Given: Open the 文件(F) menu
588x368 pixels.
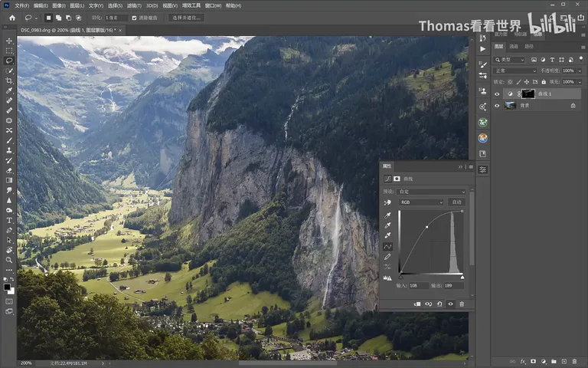Looking at the screenshot, I should pyautogui.click(x=21, y=5).
